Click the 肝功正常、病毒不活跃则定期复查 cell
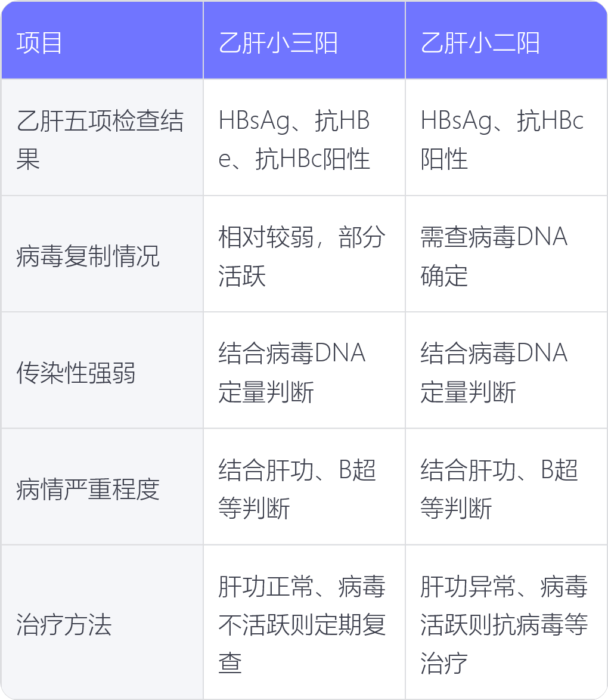The height and width of the screenshot is (700, 608). click(x=304, y=622)
